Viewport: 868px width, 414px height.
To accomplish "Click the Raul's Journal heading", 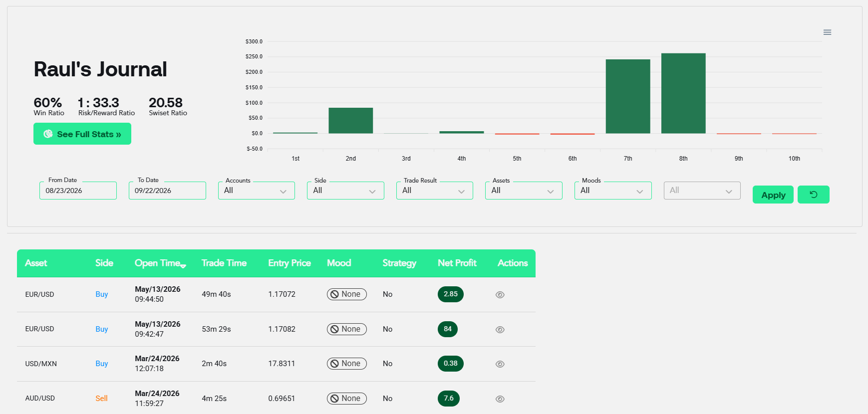I will tap(100, 69).
